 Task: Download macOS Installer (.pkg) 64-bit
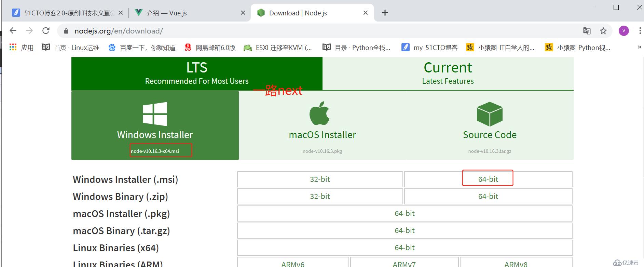pyautogui.click(x=405, y=213)
